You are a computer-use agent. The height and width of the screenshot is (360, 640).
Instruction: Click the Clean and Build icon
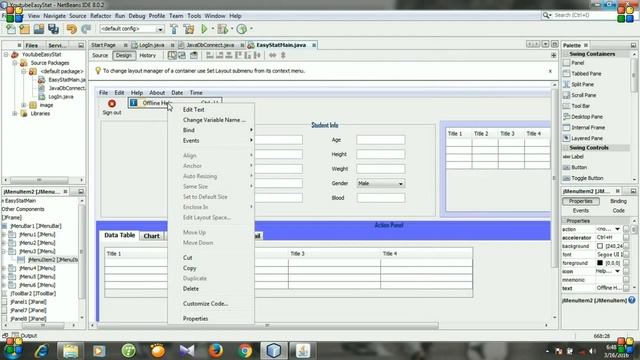[189, 29]
